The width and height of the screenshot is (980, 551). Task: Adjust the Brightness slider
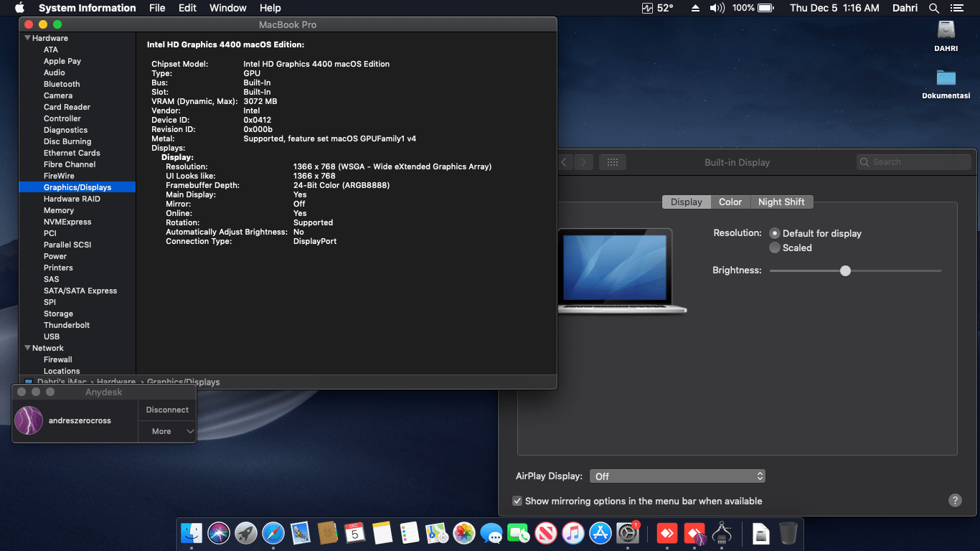pyautogui.click(x=844, y=270)
